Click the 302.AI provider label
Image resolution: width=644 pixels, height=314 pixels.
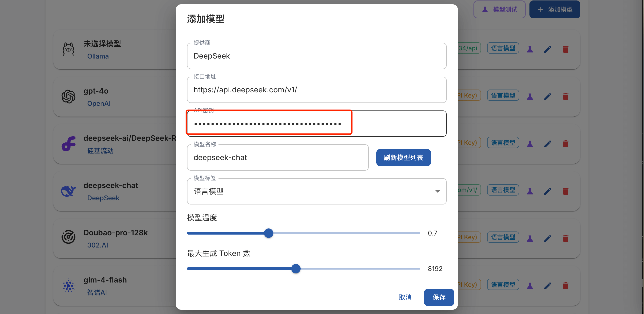[98, 245]
